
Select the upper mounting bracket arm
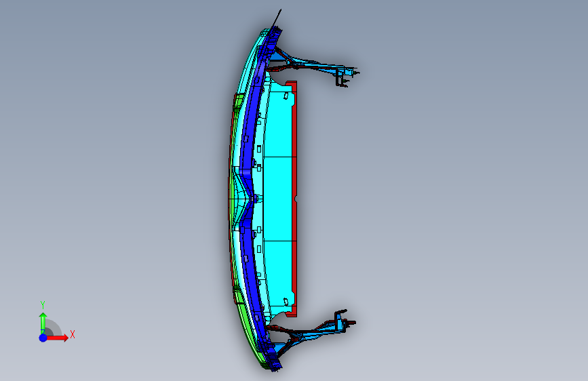(x=313, y=66)
